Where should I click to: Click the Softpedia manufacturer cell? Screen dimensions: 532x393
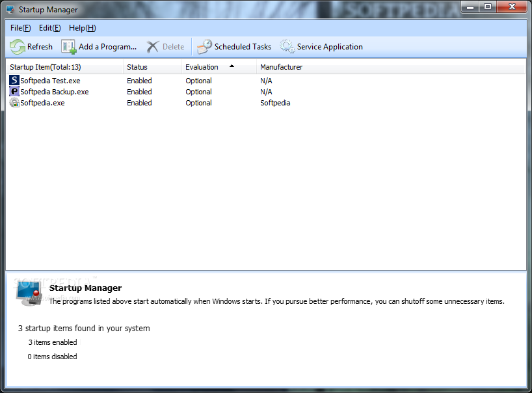[x=275, y=103]
